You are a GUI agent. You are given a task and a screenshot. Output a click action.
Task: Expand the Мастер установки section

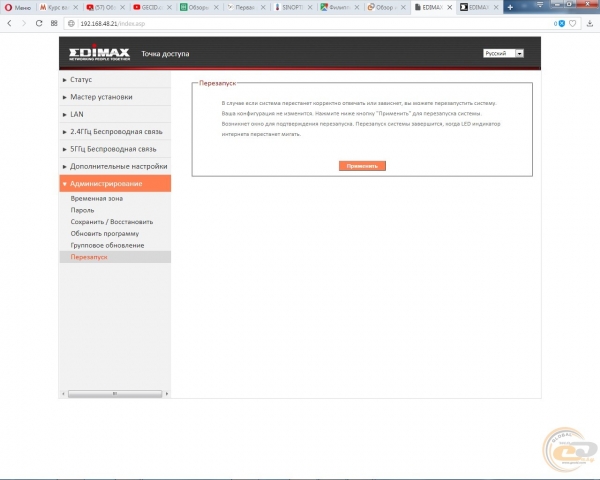[x=115, y=97]
